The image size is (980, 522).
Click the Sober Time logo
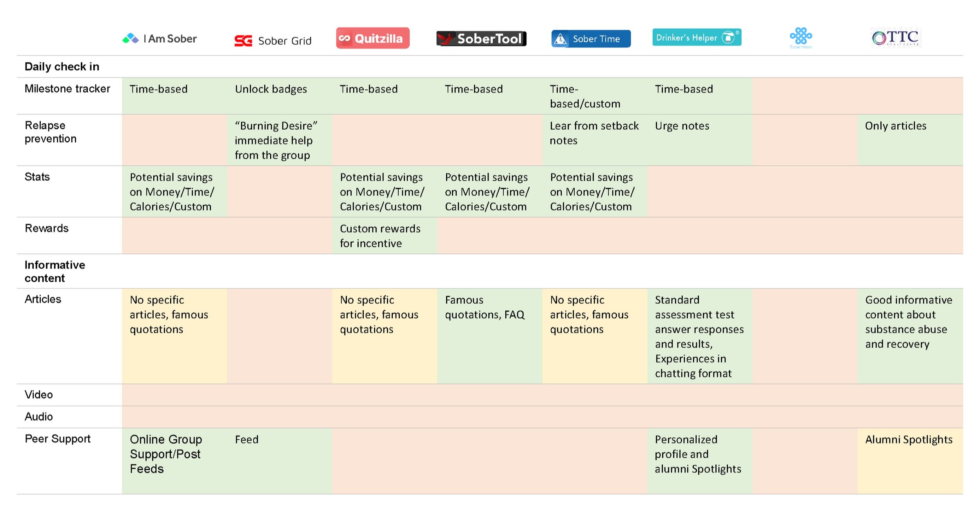[x=591, y=38]
